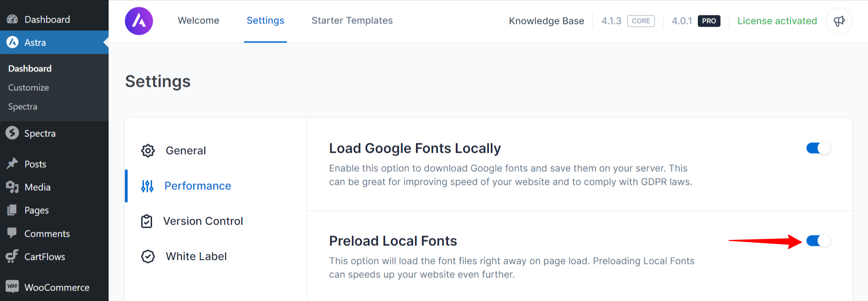The height and width of the screenshot is (301, 868).
Task: Click the Media icon in the sidebar
Action: tap(12, 187)
